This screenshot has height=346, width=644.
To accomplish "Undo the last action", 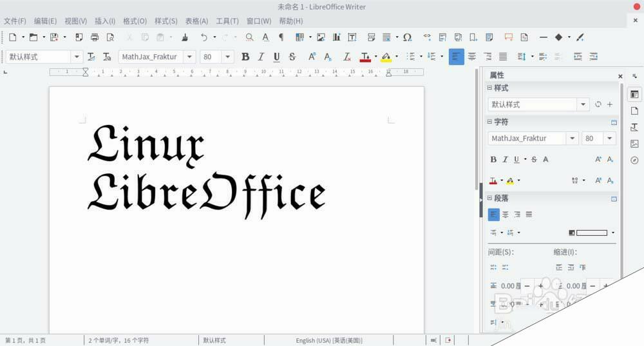I will point(204,37).
